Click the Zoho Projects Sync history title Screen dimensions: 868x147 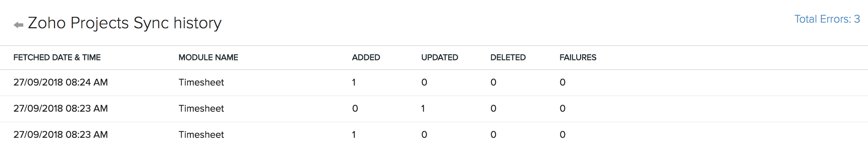point(125,23)
